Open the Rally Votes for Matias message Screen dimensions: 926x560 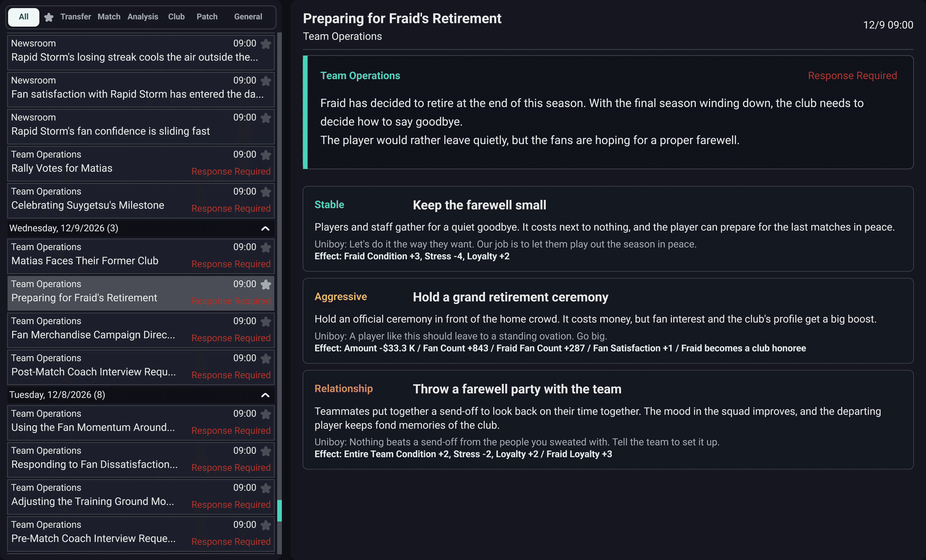click(141, 163)
